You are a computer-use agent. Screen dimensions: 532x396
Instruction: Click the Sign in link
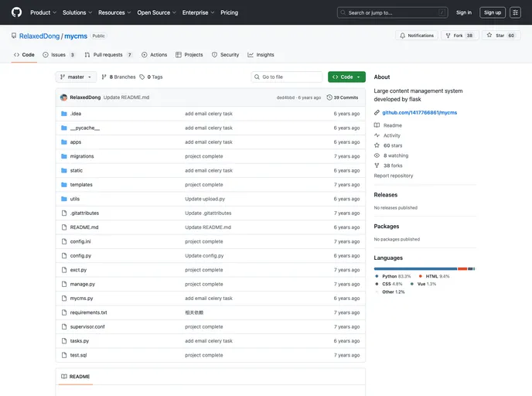(x=464, y=12)
